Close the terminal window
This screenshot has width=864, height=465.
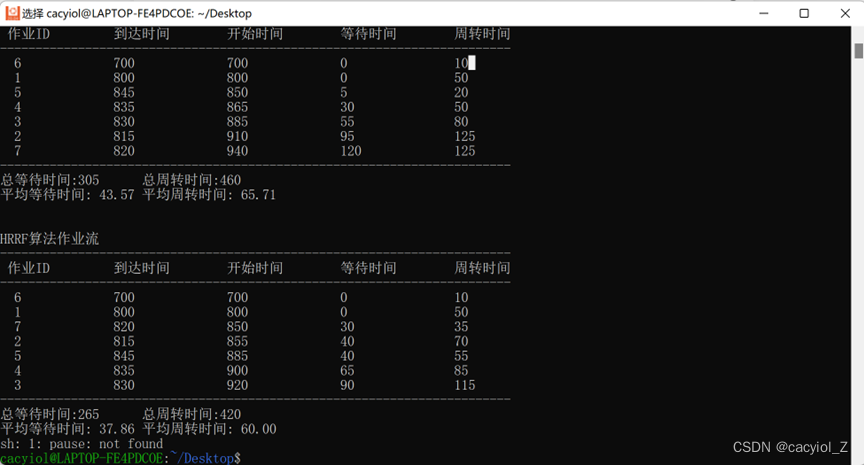click(845, 13)
